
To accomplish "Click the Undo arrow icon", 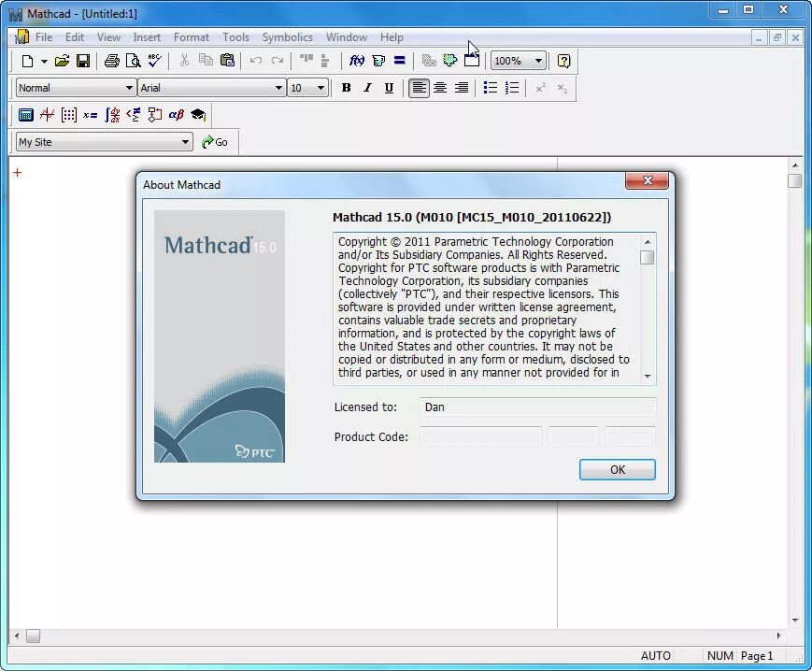I will point(255,61).
